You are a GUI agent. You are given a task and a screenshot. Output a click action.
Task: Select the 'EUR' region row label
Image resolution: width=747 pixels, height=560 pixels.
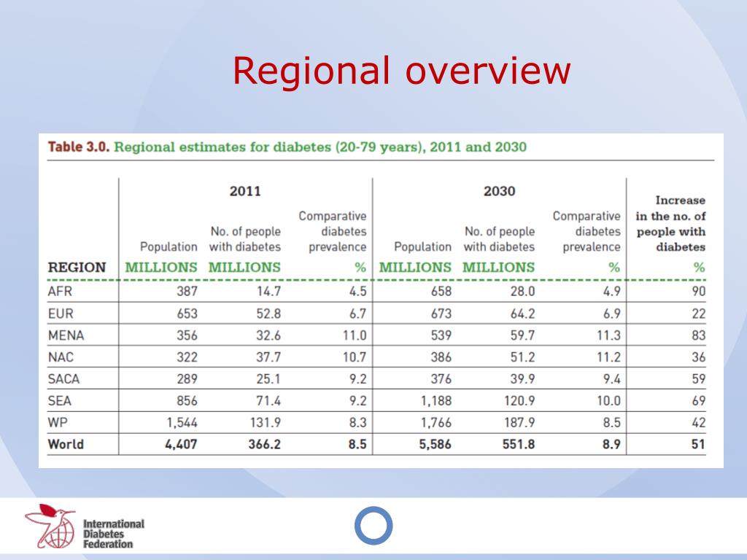(61, 314)
